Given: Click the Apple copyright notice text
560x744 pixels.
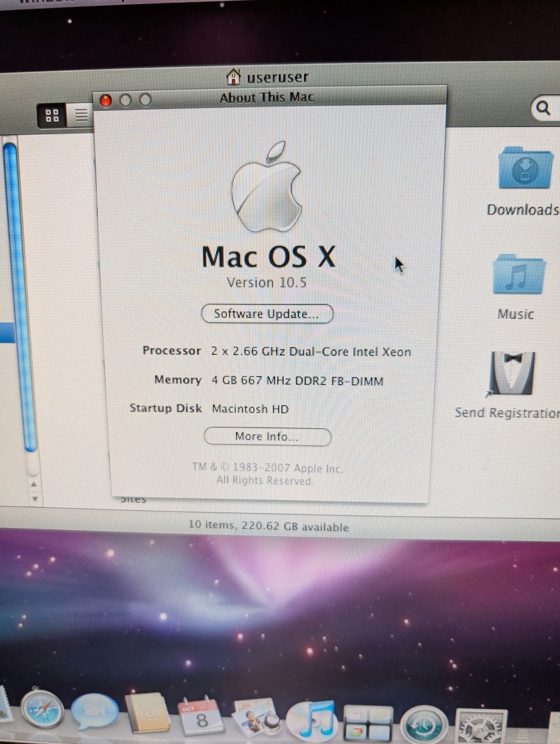Looking at the screenshot, I should click(267, 474).
